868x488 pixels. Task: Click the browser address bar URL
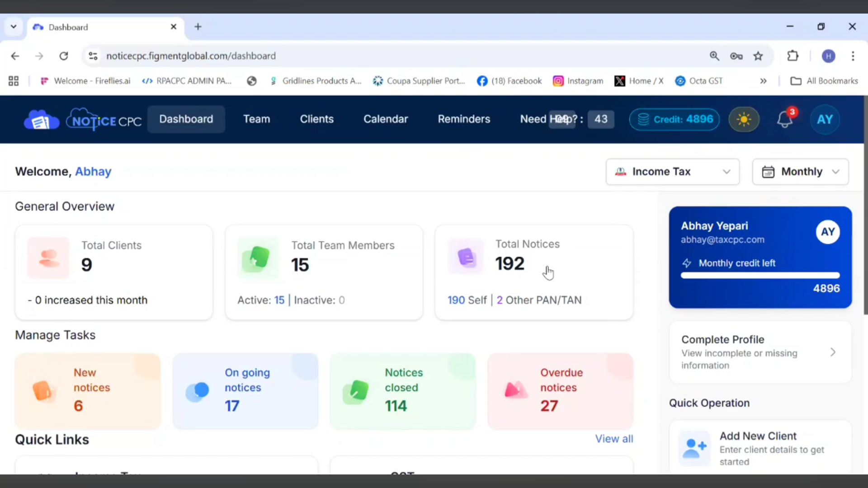[x=191, y=56]
